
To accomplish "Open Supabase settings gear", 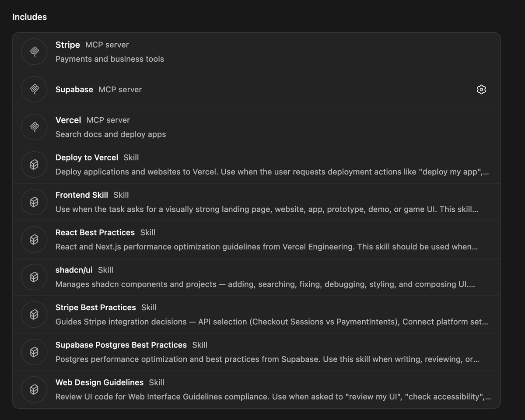I will pos(481,89).
